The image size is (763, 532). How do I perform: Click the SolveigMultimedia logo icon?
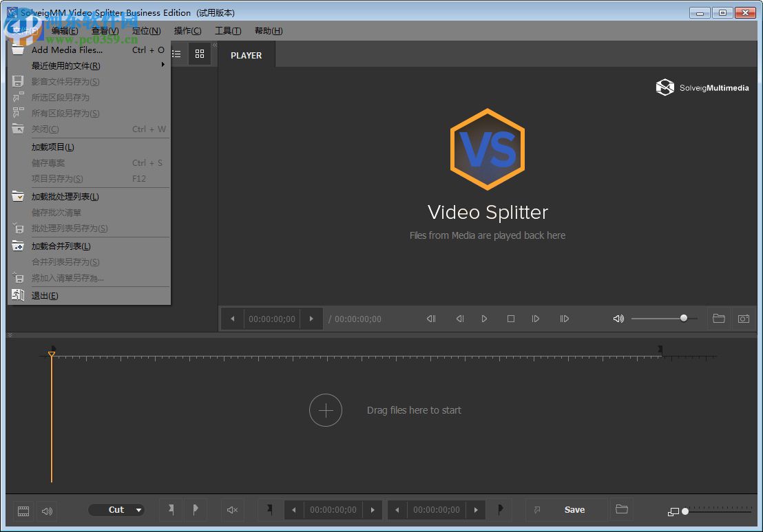[664, 87]
